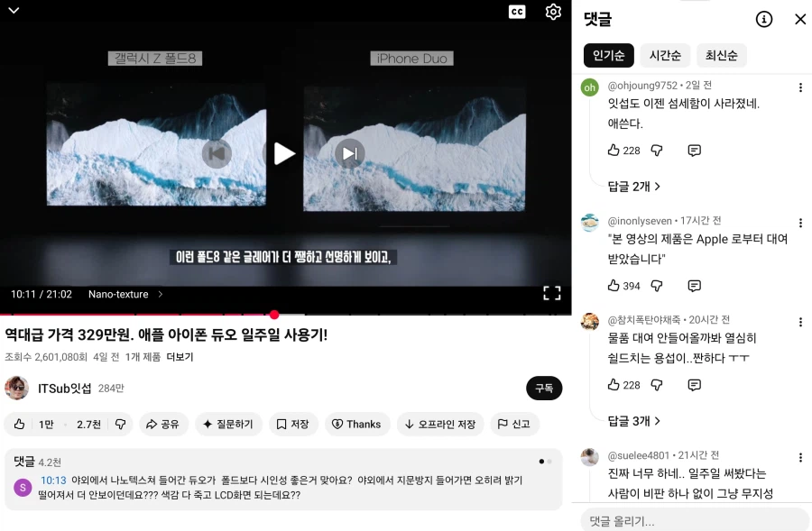Reply to @inonlyseven comment
Image resolution: width=812 pixels, height=531 pixels.
pos(695,286)
